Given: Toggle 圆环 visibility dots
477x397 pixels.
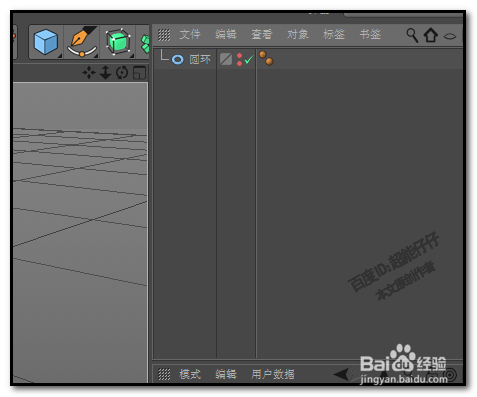Looking at the screenshot, I should click(239, 59).
